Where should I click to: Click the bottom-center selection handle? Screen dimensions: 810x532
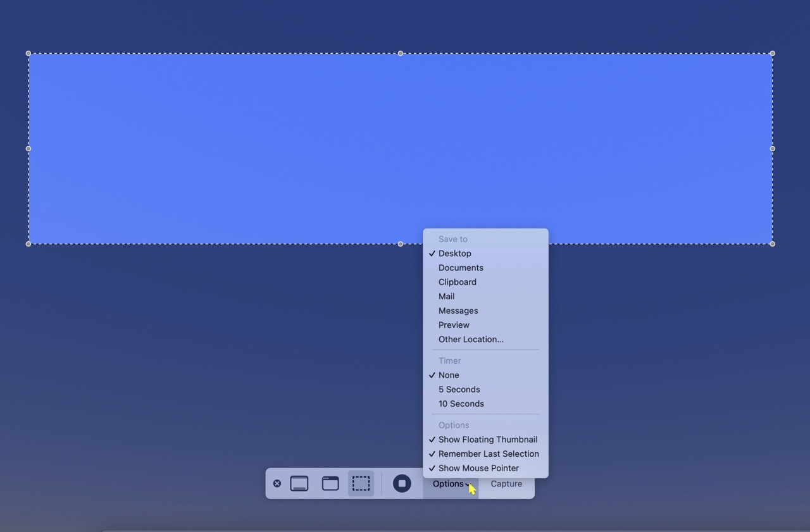point(400,244)
